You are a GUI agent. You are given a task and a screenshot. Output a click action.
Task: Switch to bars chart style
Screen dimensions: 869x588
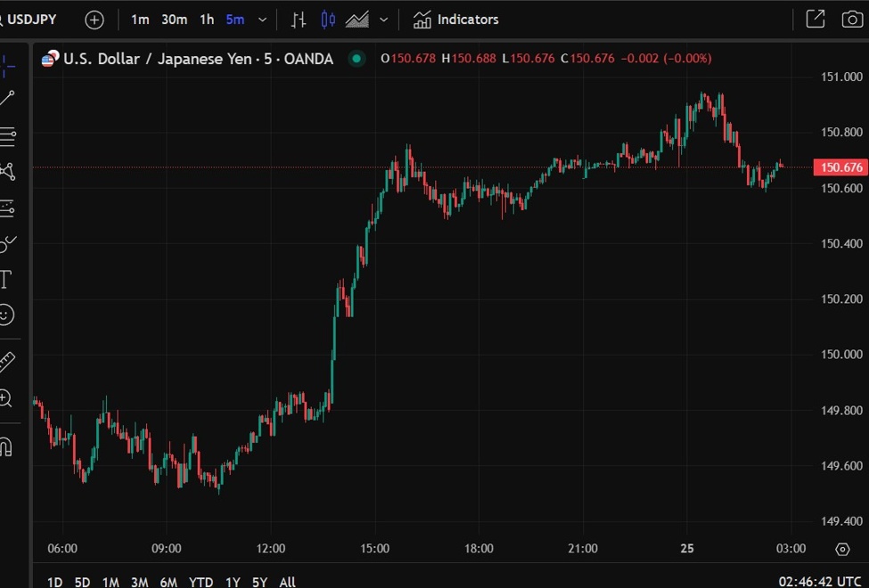[x=299, y=20]
